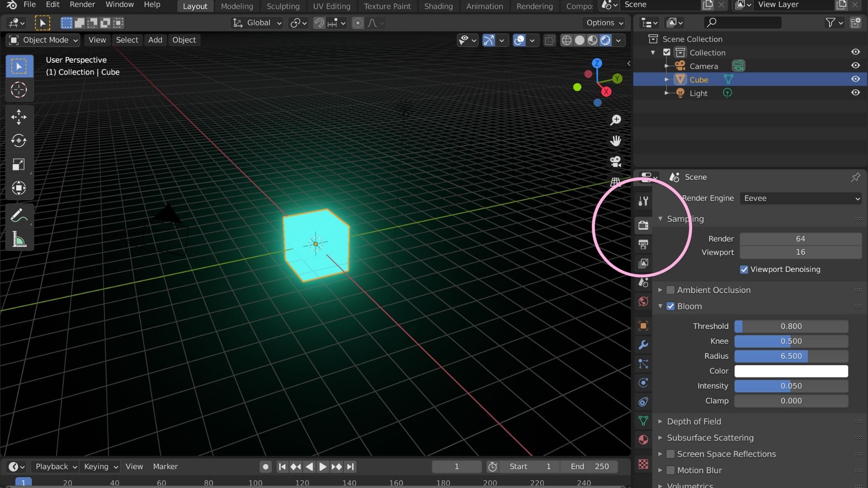
Task: Uncheck Viewport Denoising
Action: pyautogui.click(x=744, y=269)
